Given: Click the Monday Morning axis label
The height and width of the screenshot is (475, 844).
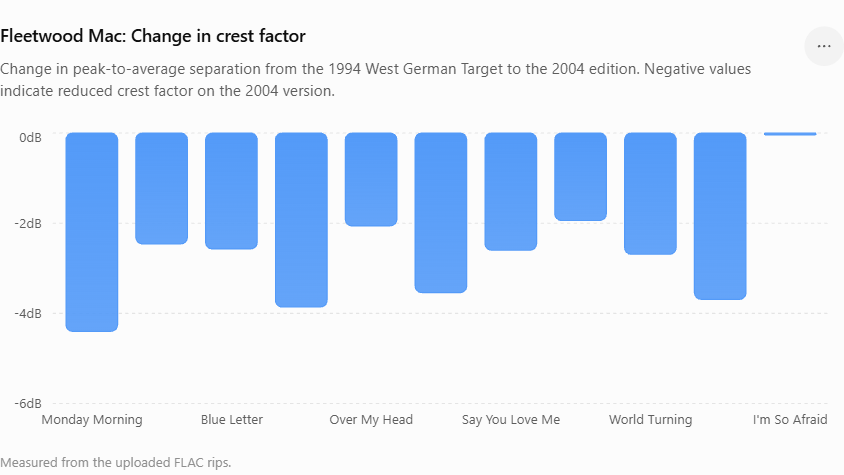Looking at the screenshot, I should point(92,420).
